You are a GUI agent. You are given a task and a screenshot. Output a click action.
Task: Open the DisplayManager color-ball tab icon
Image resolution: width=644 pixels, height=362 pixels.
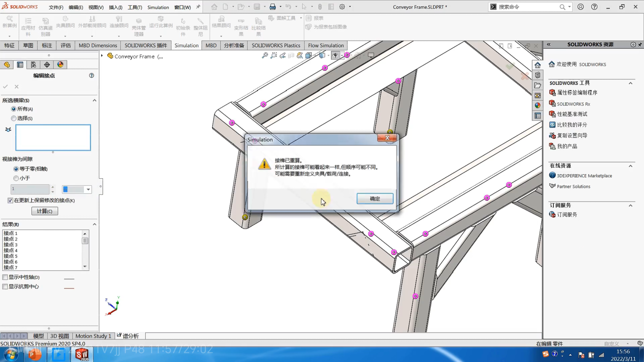tap(60, 65)
